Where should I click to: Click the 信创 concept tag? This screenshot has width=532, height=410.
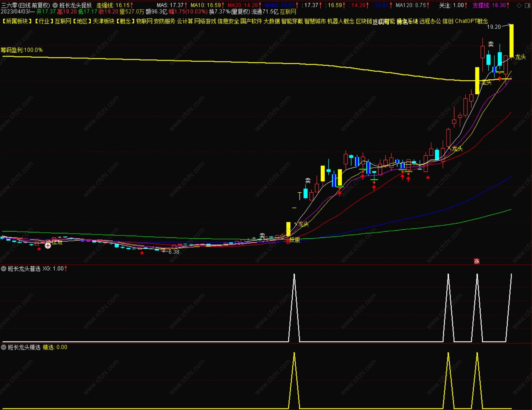click(x=448, y=21)
